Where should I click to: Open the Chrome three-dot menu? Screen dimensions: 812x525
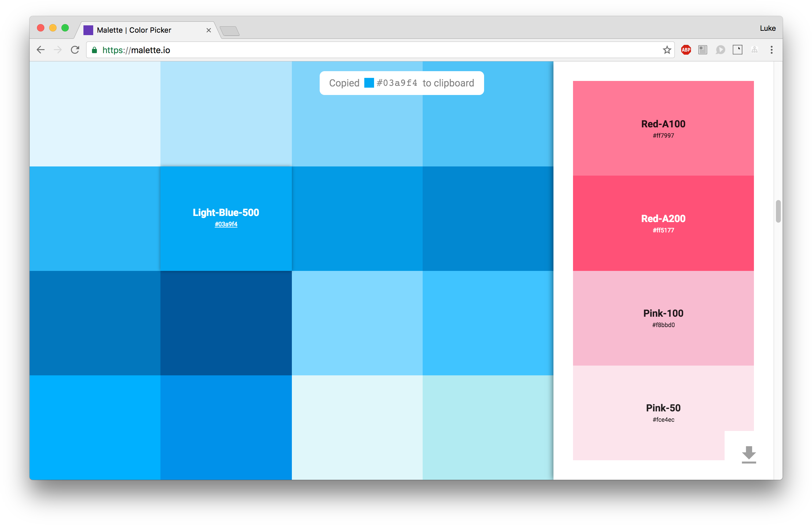click(x=771, y=50)
